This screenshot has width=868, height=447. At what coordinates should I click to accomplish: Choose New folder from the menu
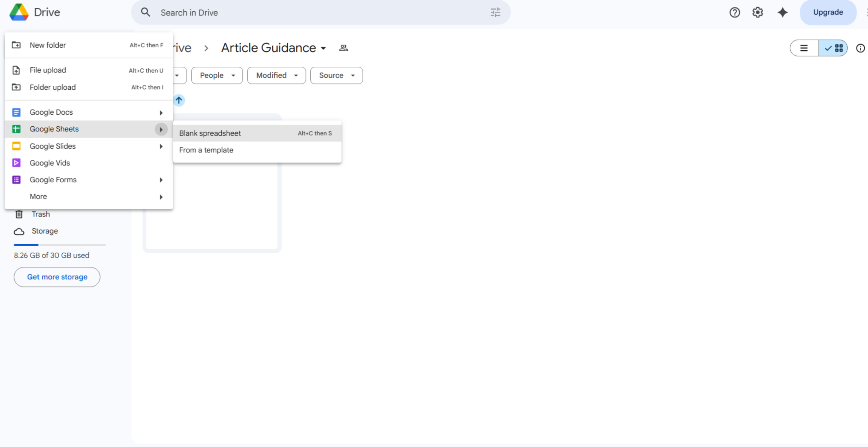(89, 45)
